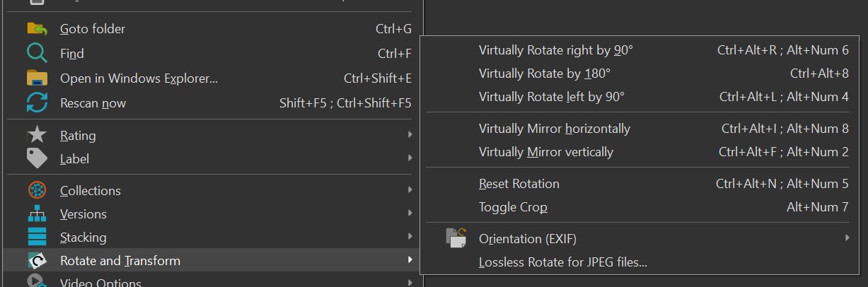Open the Collections submenu

209,190
